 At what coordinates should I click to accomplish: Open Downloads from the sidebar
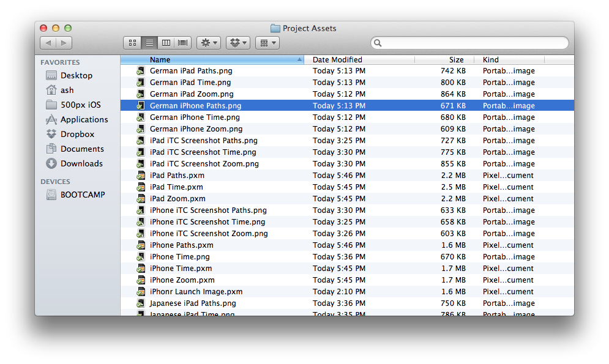point(81,163)
